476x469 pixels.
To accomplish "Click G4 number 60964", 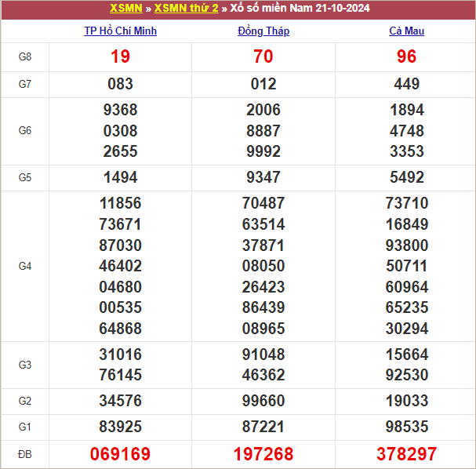I will pyautogui.click(x=407, y=287).
